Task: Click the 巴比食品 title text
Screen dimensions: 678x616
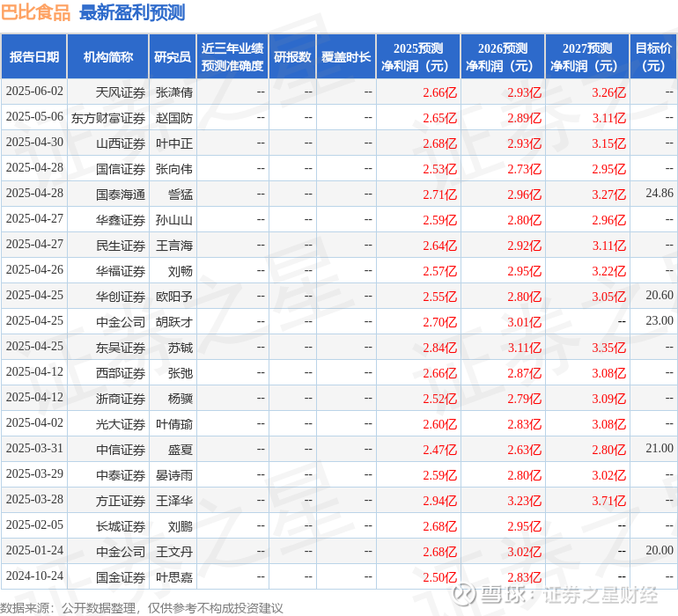Action: 35,12
